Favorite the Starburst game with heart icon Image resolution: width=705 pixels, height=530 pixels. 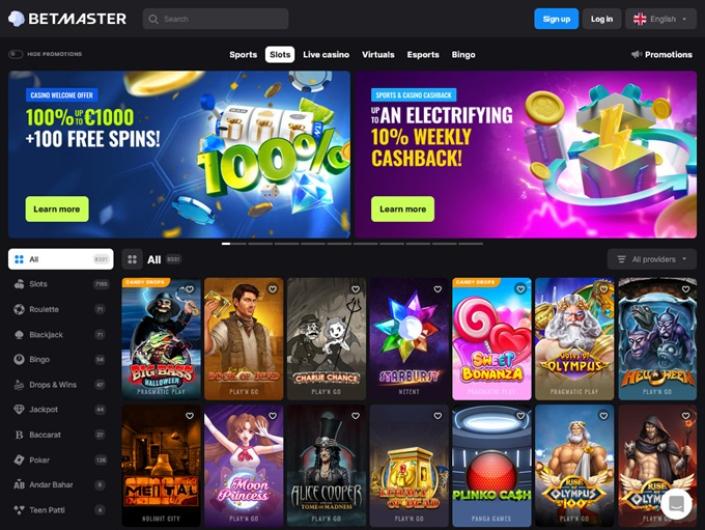(437, 289)
